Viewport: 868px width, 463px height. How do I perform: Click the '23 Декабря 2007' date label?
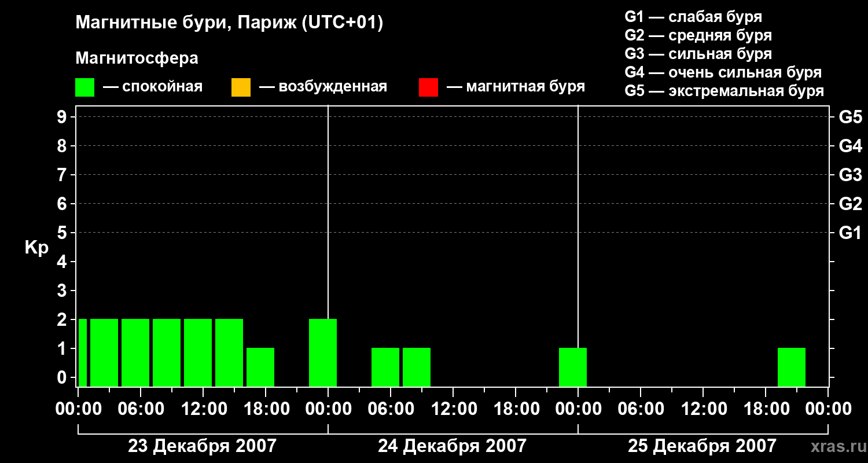pos(202,446)
